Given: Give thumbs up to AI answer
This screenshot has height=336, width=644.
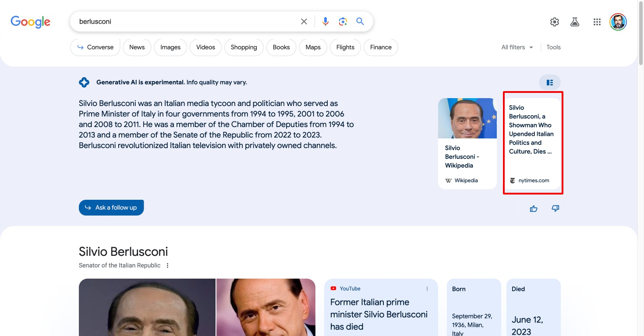Looking at the screenshot, I should coord(534,209).
